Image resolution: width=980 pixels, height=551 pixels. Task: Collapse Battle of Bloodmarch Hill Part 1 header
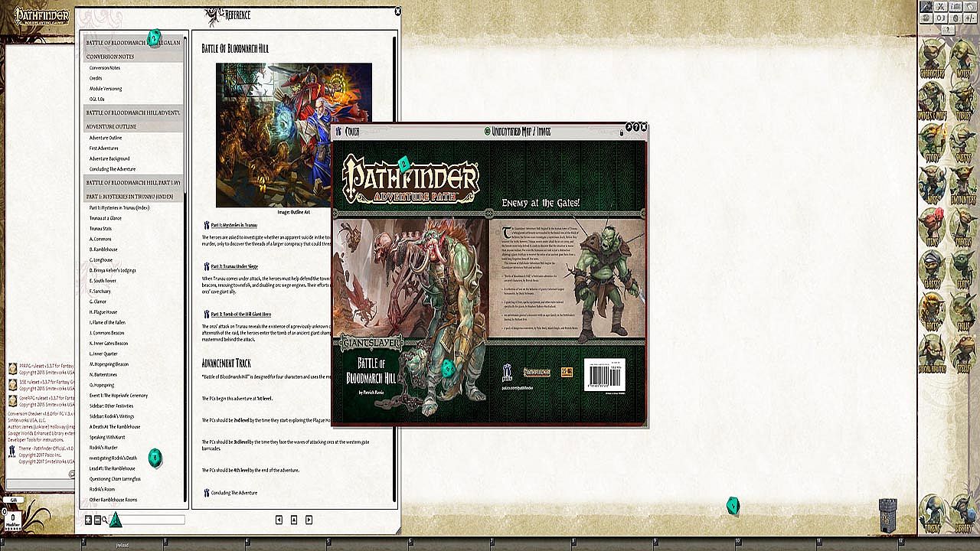[133, 183]
